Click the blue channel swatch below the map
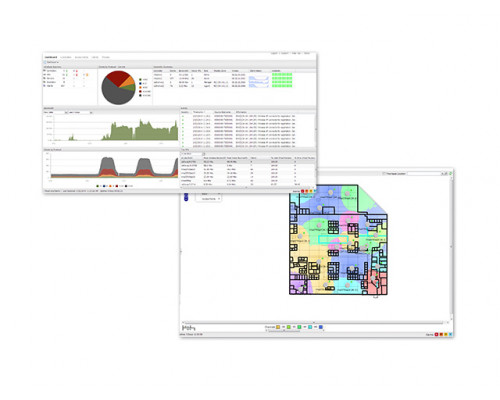The height and width of the screenshot is (400, 500). click(321, 327)
